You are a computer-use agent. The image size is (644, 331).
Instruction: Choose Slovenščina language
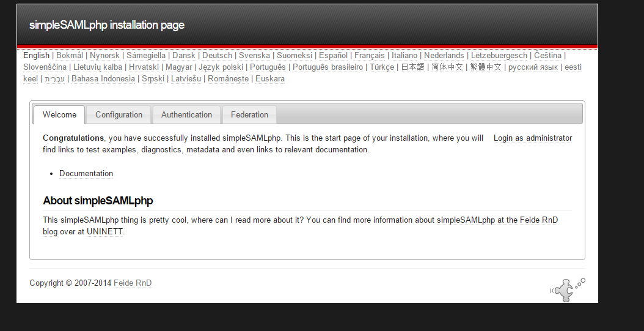[x=45, y=67]
